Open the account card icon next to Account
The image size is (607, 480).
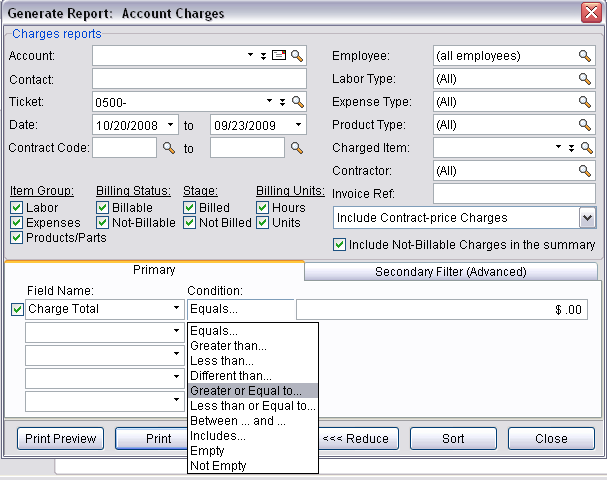coord(279,56)
